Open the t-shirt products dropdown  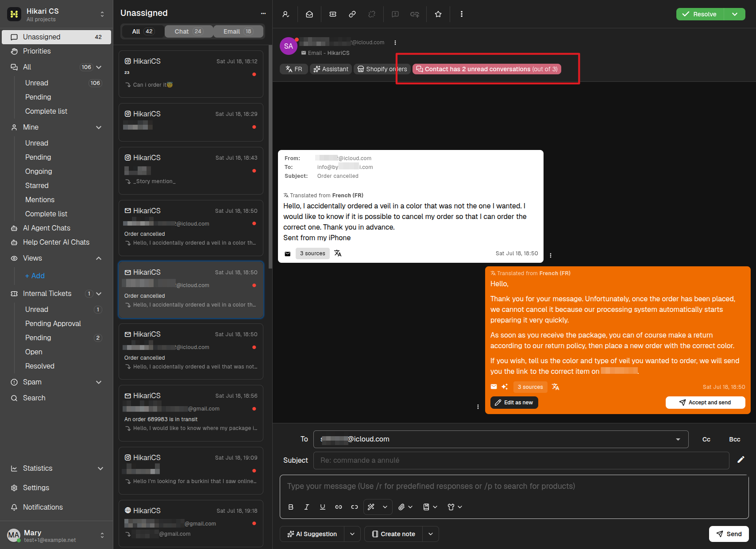pos(455,507)
